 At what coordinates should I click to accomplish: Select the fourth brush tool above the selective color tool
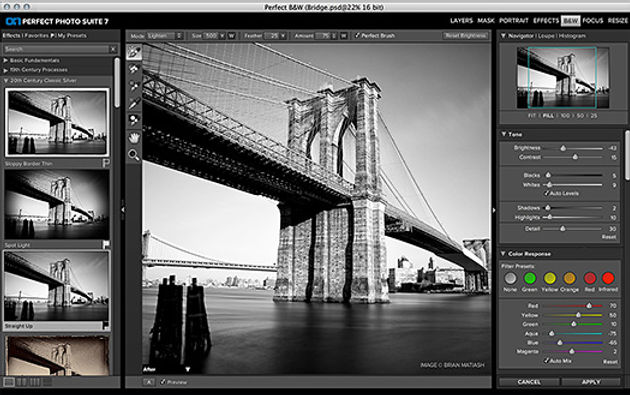click(134, 103)
